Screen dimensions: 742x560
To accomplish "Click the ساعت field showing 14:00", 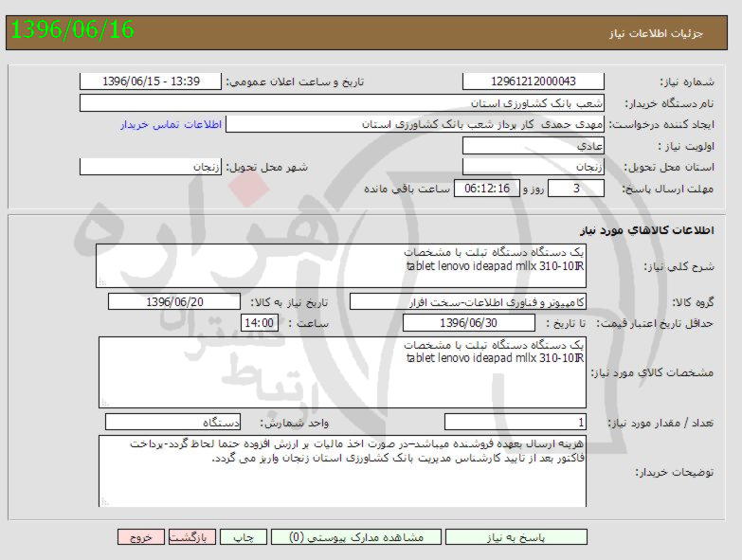I will 260,323.
